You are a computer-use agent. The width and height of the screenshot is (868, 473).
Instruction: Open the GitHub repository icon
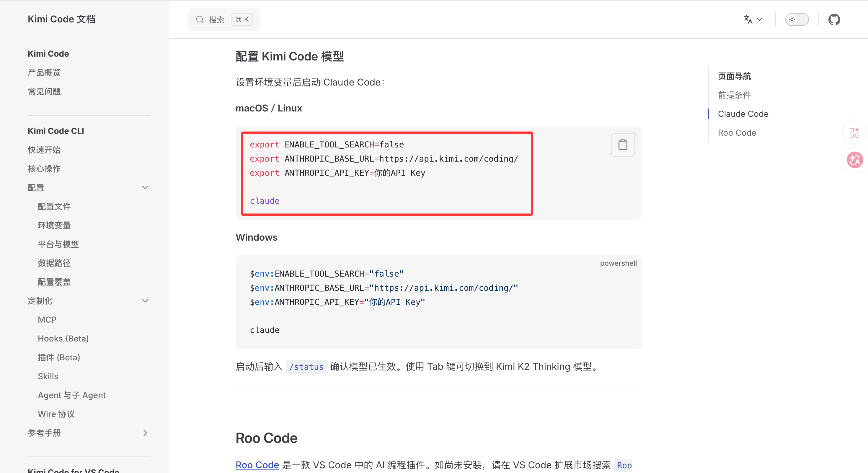pos(834,19)
